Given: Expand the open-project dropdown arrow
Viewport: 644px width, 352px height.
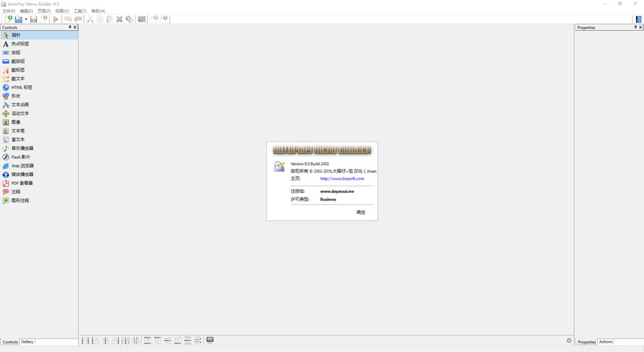Looking at the screenshot, I should pyautogui.click(x=26, y=19).
